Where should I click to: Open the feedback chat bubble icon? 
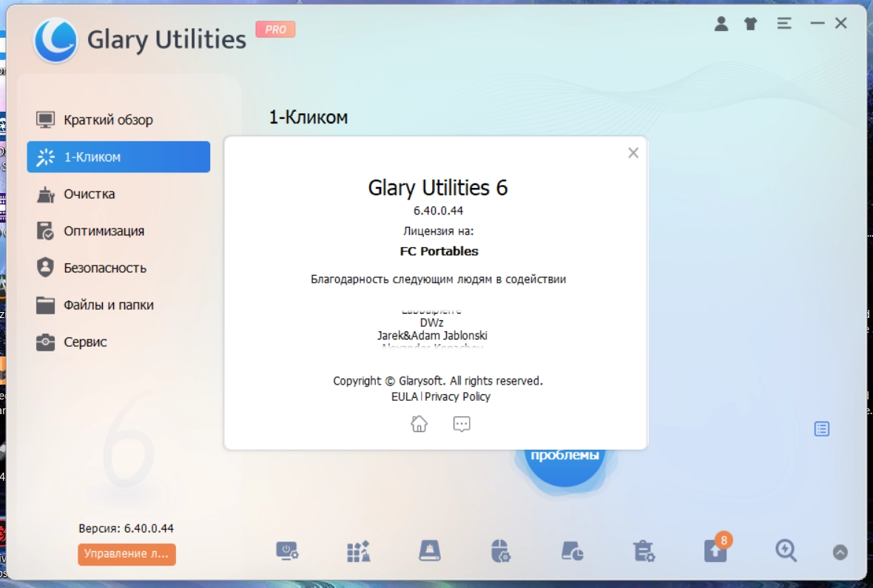tap(462, 424)
